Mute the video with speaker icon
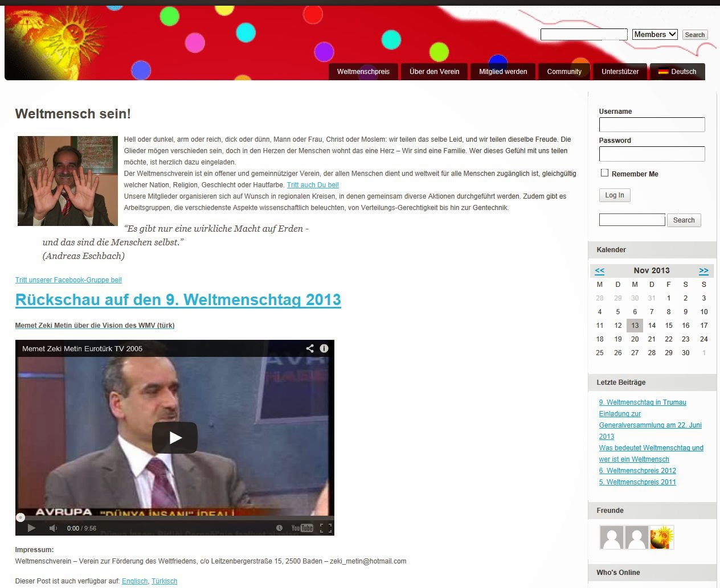Image resolution: width=720 pixels, height=588 pixels. (53, 528)
